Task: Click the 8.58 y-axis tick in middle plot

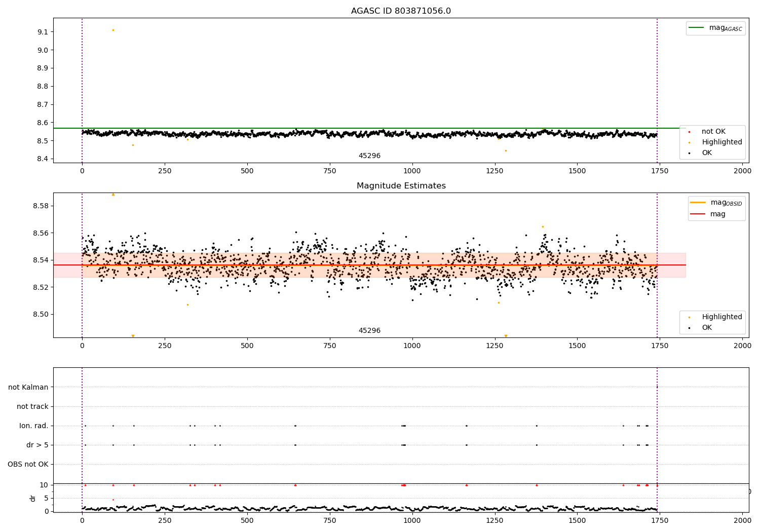Action: click(x=41, y=206)
